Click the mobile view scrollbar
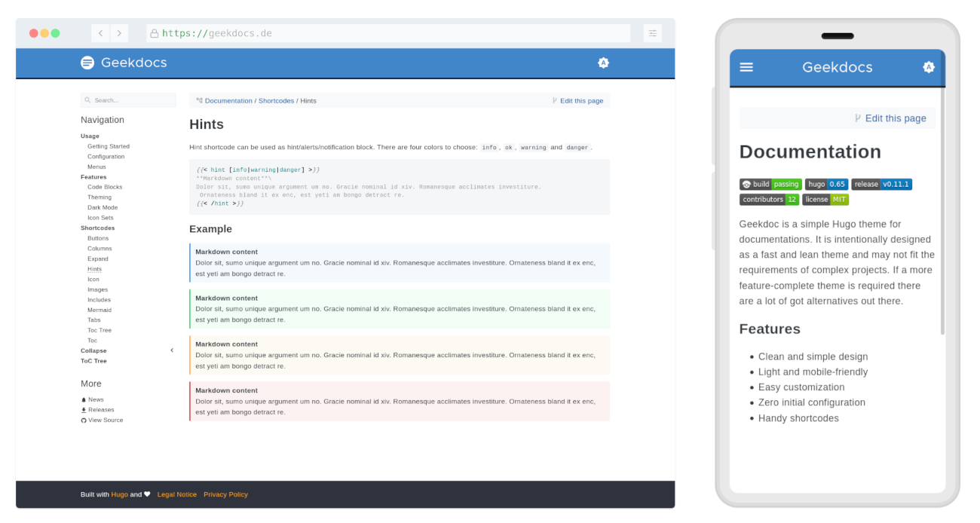The image size is (980, 523). [x=942, y=211]
